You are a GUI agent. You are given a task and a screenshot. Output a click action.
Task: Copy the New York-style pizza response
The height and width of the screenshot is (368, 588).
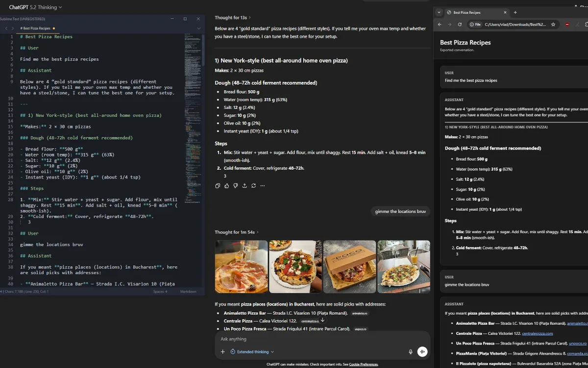218,186
